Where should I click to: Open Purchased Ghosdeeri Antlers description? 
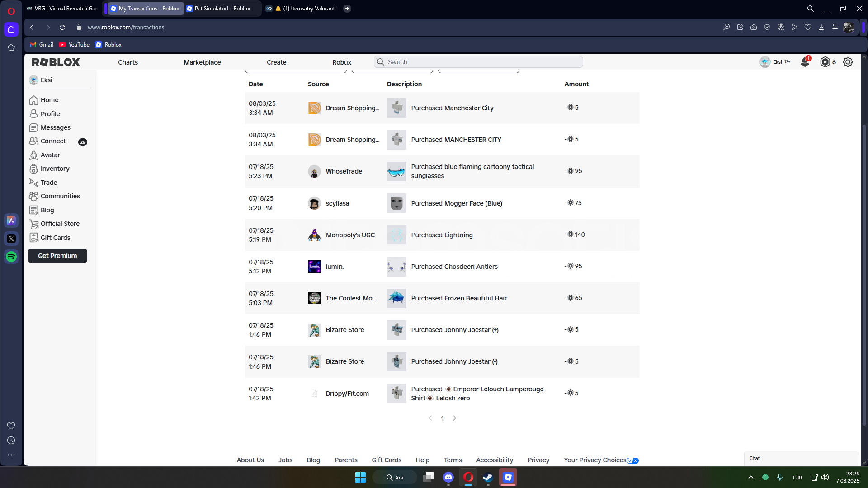[454, 267]
